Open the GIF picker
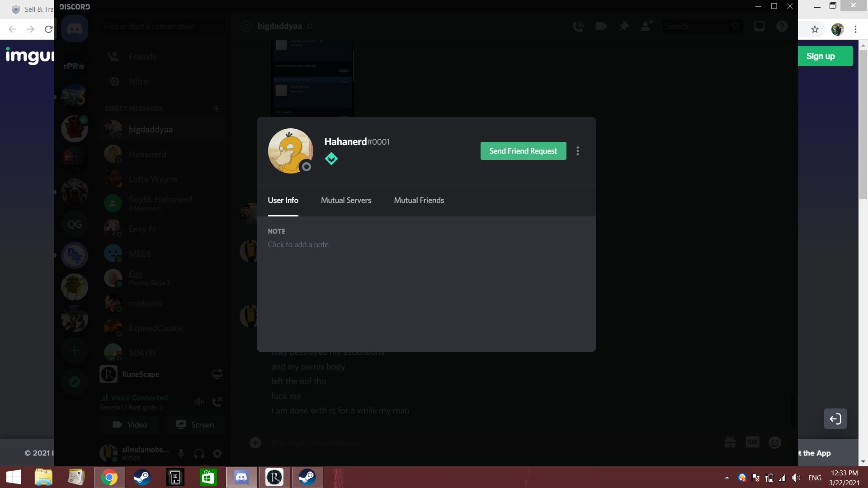Viewport: 868px width, 488px height. [753, 442]
